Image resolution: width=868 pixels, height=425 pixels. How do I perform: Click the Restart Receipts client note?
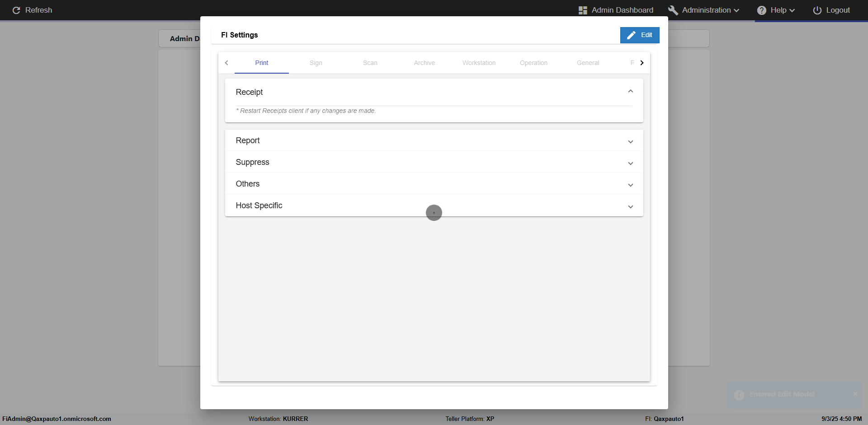(x=306, y=111)
